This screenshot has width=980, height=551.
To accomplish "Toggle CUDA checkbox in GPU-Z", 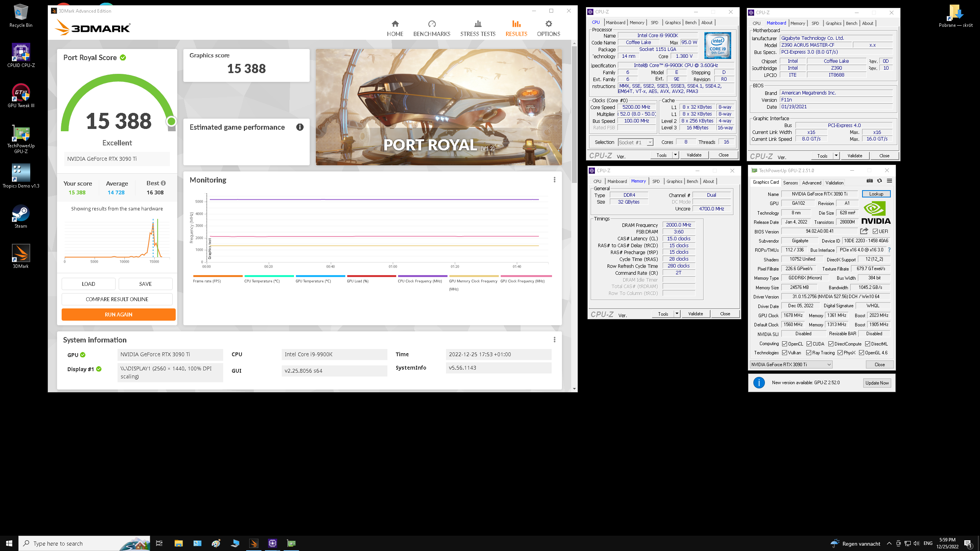I will pos(809,344).
